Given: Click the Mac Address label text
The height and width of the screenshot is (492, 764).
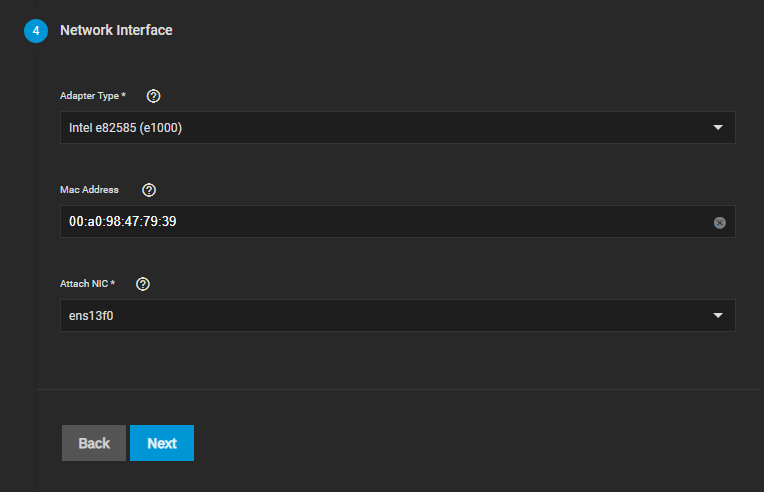Looking at the screenshot, I should [90, 190].
